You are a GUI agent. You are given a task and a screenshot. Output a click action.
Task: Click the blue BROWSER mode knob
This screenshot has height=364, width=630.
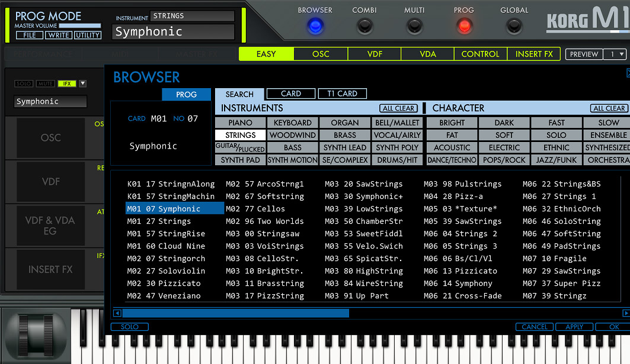tap(315, 26)
